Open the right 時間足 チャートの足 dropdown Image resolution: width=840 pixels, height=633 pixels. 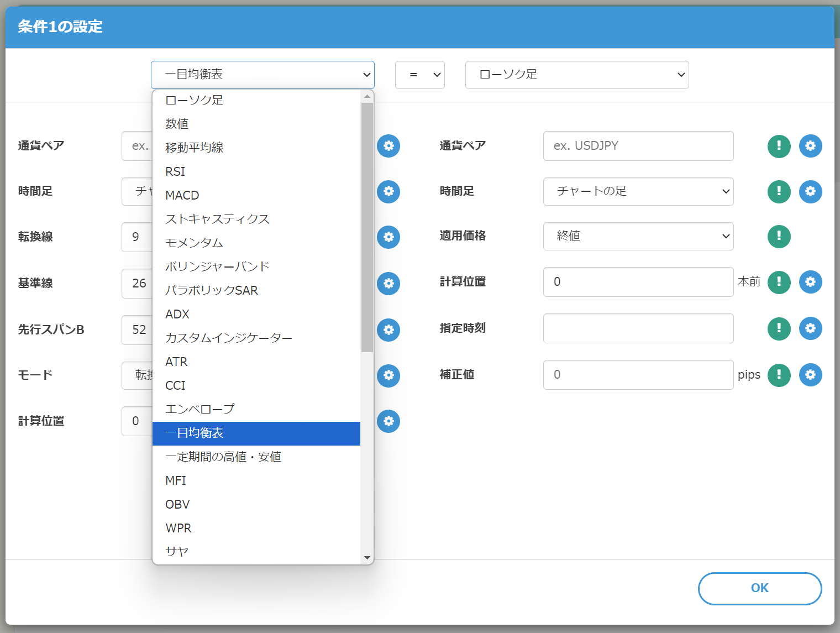point(638,191)
